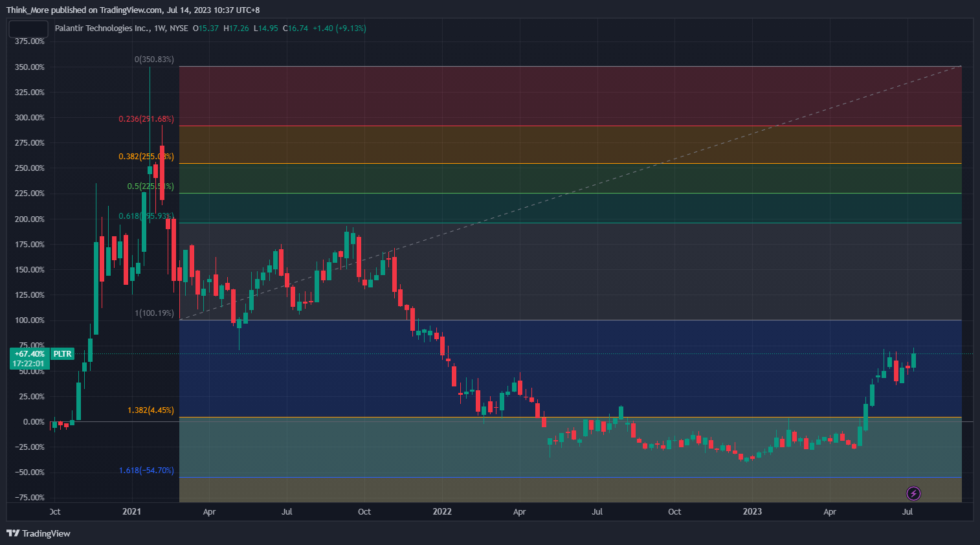980x545 pixels.
Task: Click the 100.00% price axis label
Action: click(30, 320)
